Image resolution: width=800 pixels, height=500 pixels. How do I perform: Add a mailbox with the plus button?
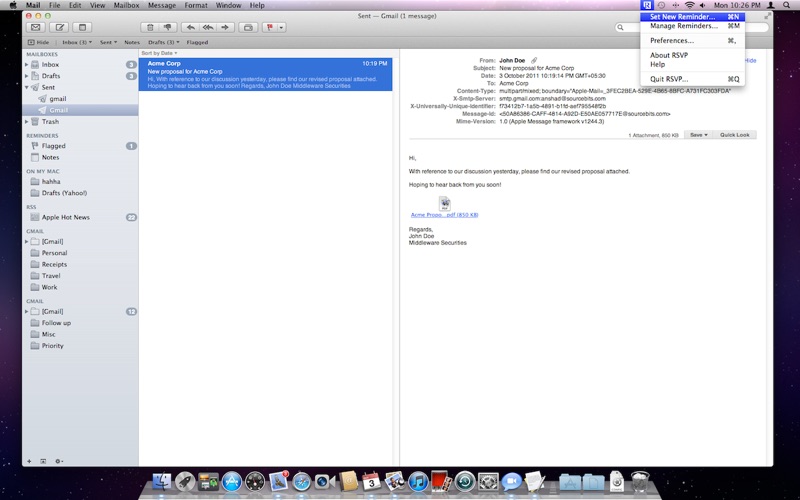click(x=29, y=461)
